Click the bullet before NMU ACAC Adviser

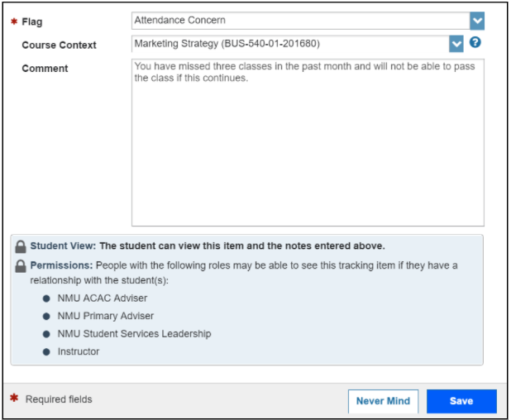(47, 298)
